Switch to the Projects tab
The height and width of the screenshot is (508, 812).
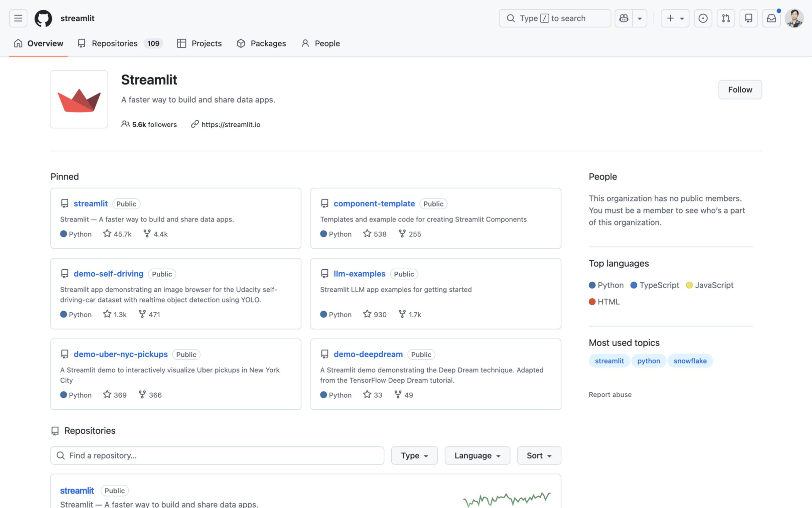tap(199, 43)
